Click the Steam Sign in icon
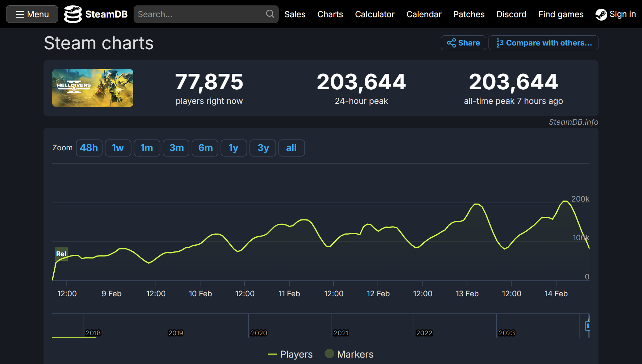The width and height of the screenshot is (642, 364). (601, 14)
